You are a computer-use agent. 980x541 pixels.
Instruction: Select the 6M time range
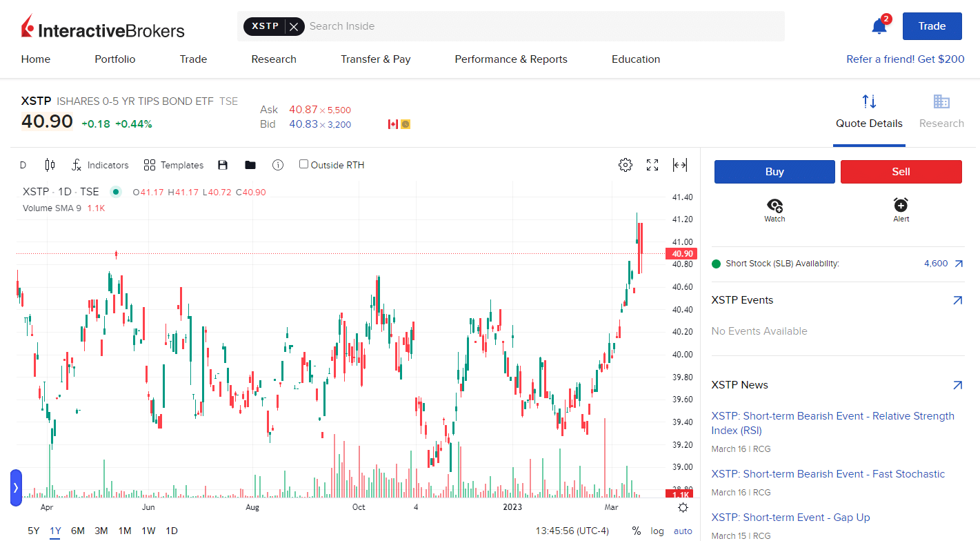coord(78,531)
